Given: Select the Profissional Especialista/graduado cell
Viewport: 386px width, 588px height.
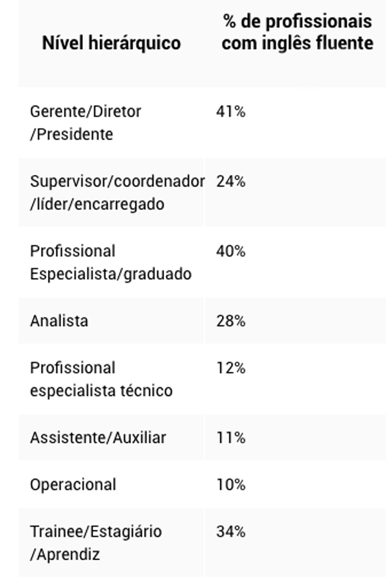Looking at the screenshot, I should 110,262.
